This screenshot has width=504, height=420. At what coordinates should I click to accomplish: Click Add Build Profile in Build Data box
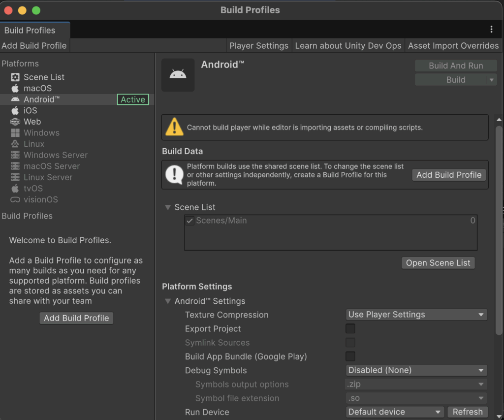pyautogui.click(x=449, y=175)
